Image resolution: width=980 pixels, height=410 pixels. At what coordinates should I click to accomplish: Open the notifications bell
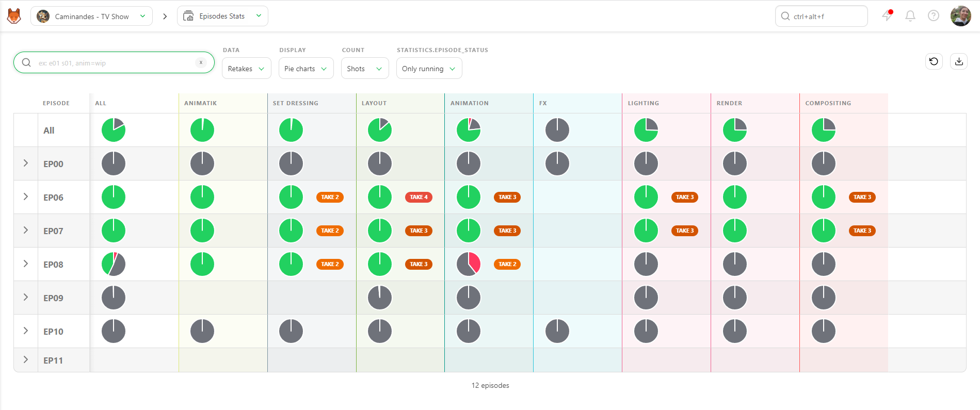(910, 16)
